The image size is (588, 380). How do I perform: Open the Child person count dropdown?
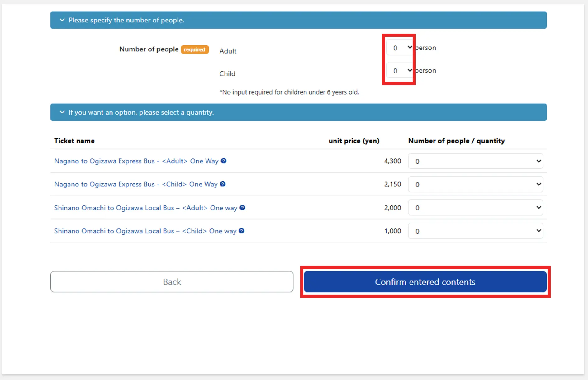(399, 71)
